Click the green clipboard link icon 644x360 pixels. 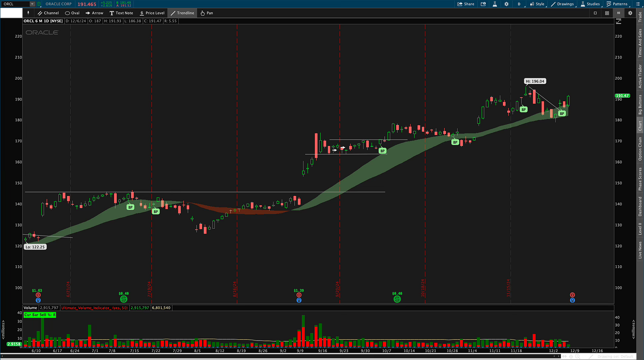pyautogui.click(x=38, y=4)
